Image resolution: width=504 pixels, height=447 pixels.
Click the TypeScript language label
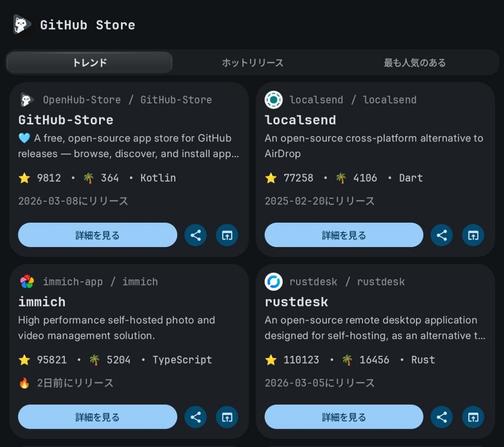click(182, 360)
